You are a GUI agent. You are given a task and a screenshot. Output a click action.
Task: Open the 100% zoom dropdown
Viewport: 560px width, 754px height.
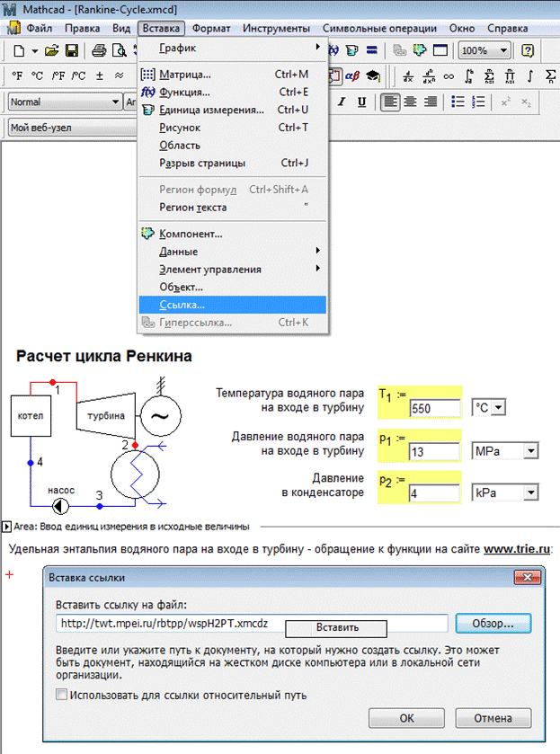[x=503, y=50]
